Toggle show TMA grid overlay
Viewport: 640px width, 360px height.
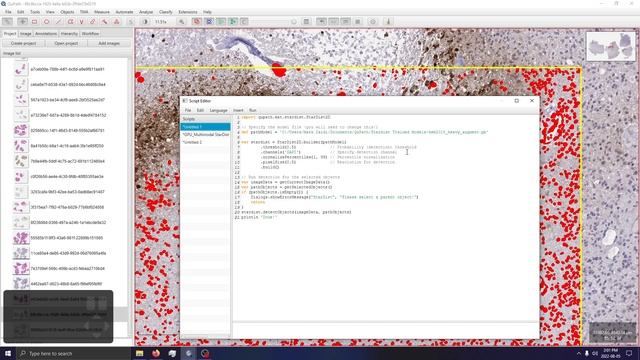pyautogui.click(x=209, y=22)
